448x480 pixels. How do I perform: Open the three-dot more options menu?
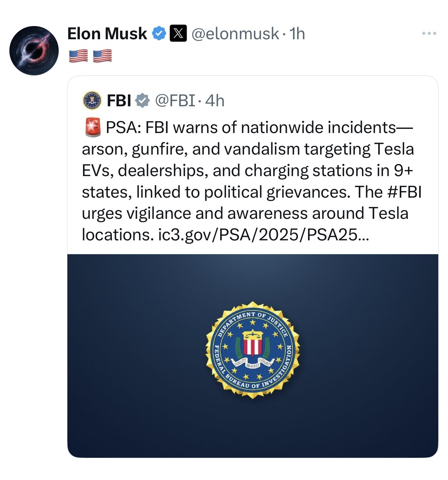click(x=429, y=34)
